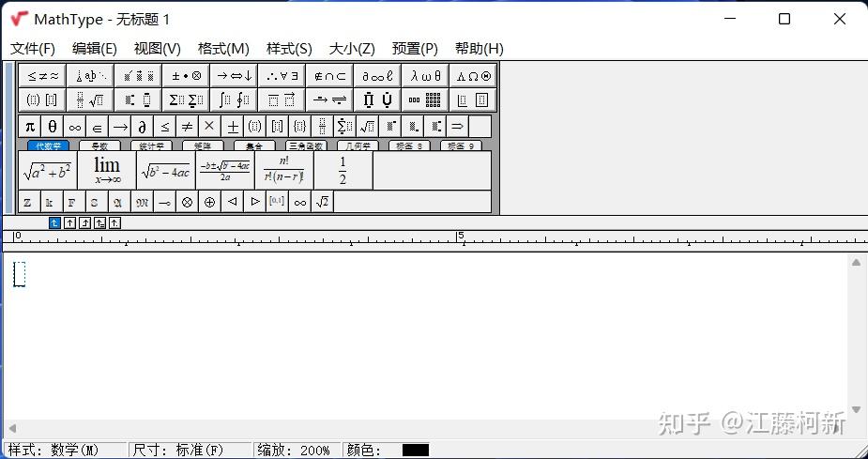
Task: Insert the quadratic formula expression
Action: [225, 171]
